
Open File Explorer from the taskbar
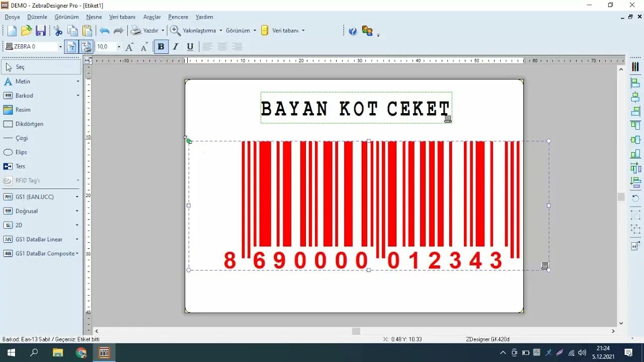click(58, 352)
